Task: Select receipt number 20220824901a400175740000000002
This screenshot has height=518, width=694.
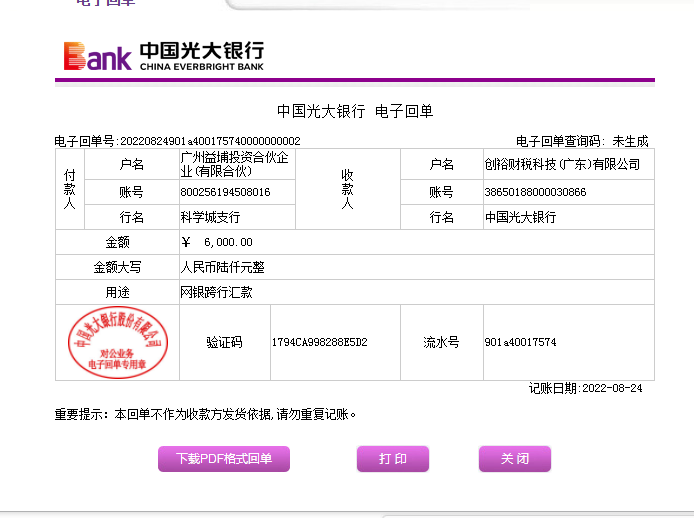Action: (x=210, y=141)
